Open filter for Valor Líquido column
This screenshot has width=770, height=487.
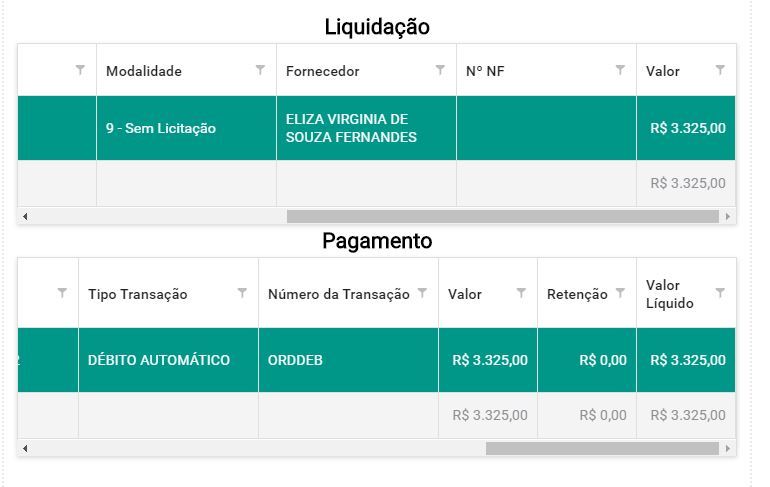click(720, 293)
